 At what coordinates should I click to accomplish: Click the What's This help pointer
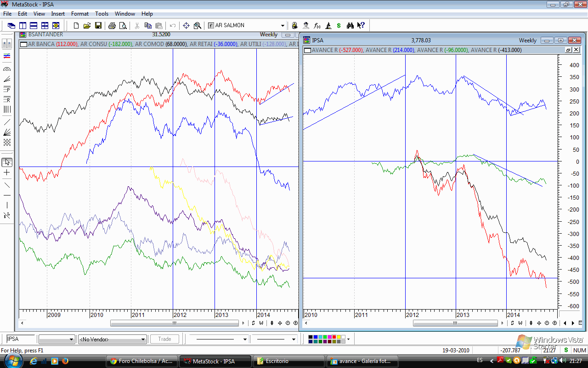361,26
